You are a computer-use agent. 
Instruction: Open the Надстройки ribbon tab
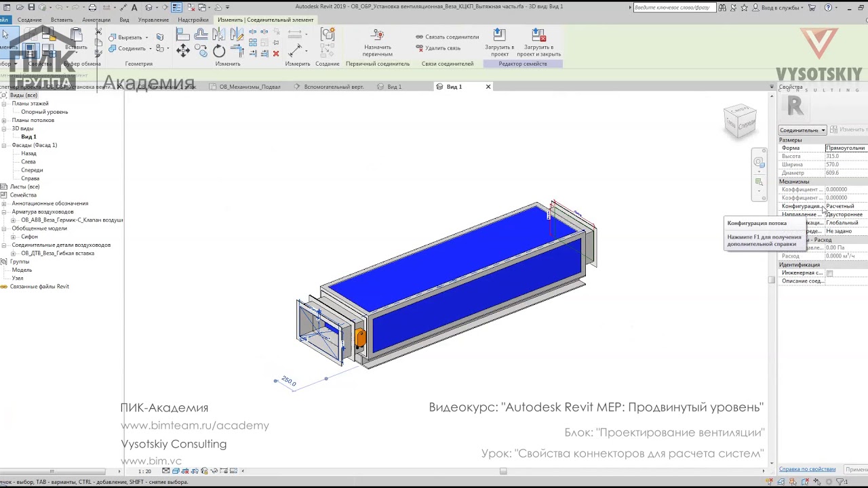click(x=193, y=20)
